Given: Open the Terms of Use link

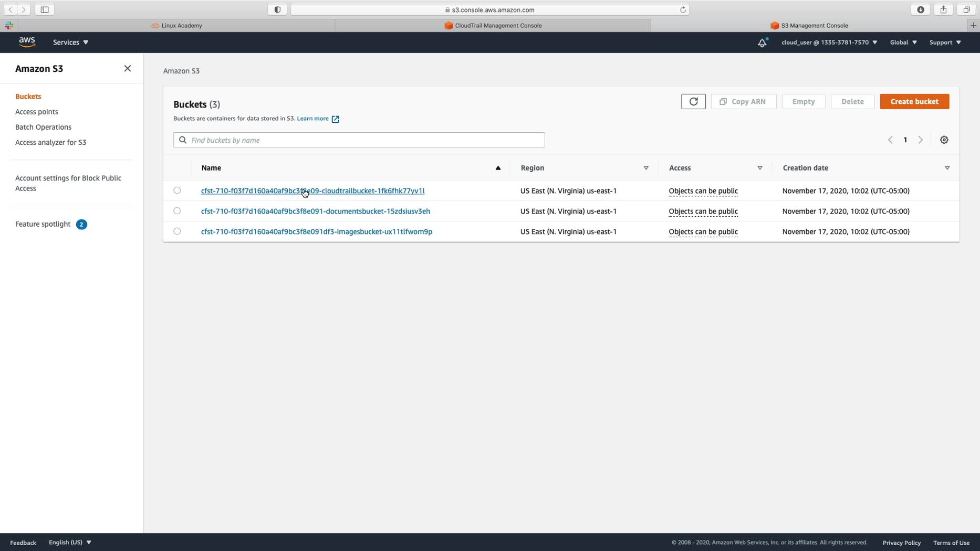Looking at the screenshot, I should [x=951, y=543].
